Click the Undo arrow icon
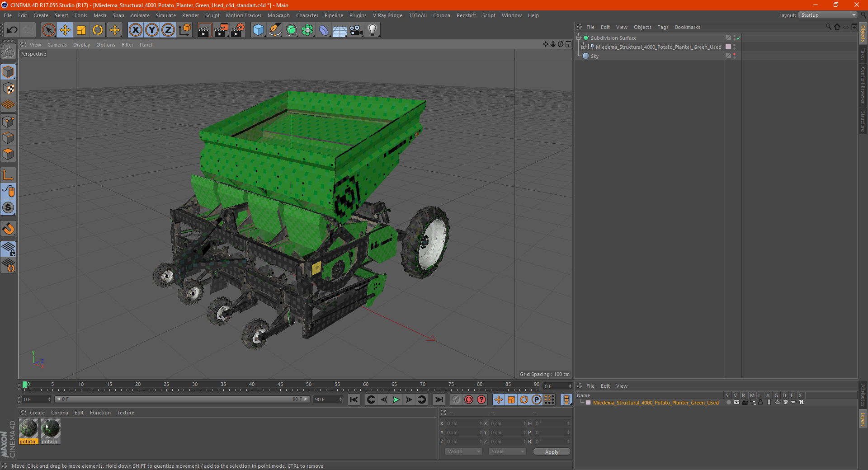Viewport: 868px width, 470px height. (x=12, y=30)
